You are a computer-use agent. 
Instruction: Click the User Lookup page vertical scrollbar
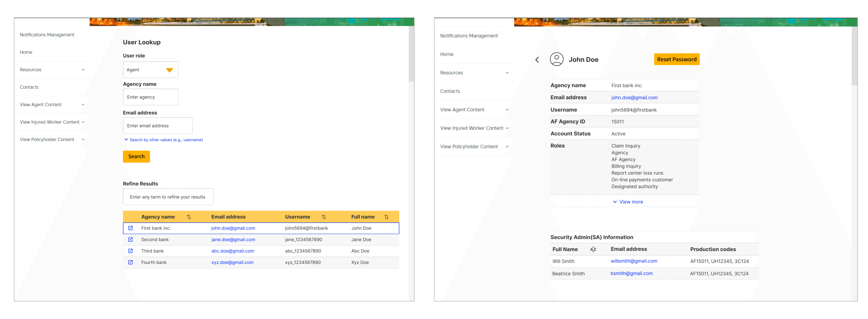(x=411, y=54)
